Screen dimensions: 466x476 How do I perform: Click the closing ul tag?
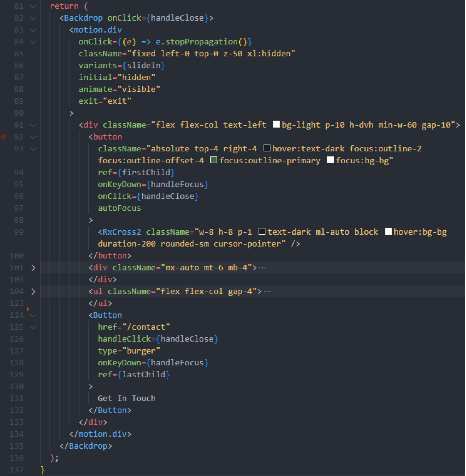pyautogui.click(x=100, y=303)
